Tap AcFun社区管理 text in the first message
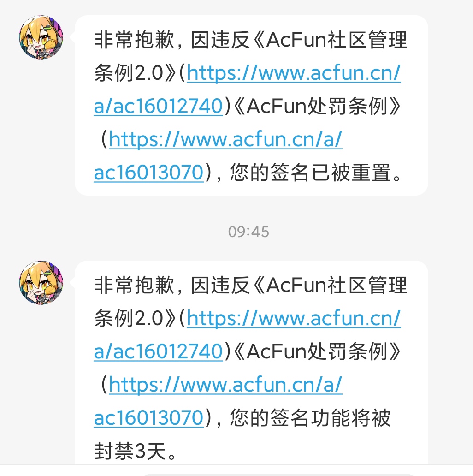Image resolution: width=473 pixels, height=476 pixels. pos(337,40)
